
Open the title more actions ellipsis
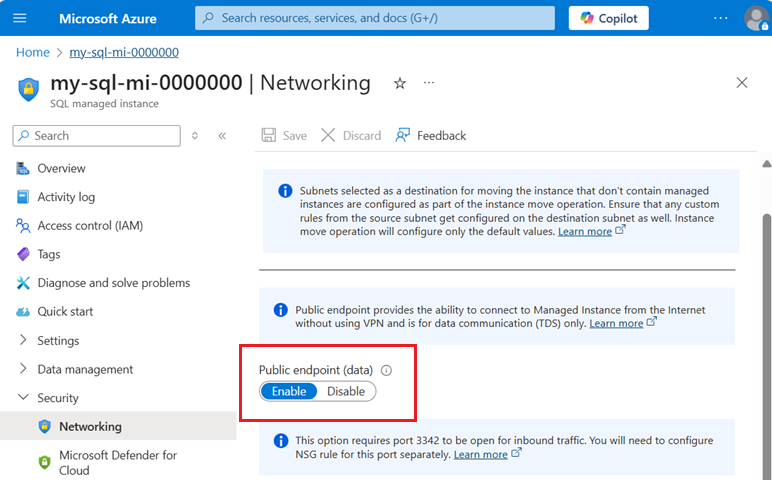click(429, 83)
